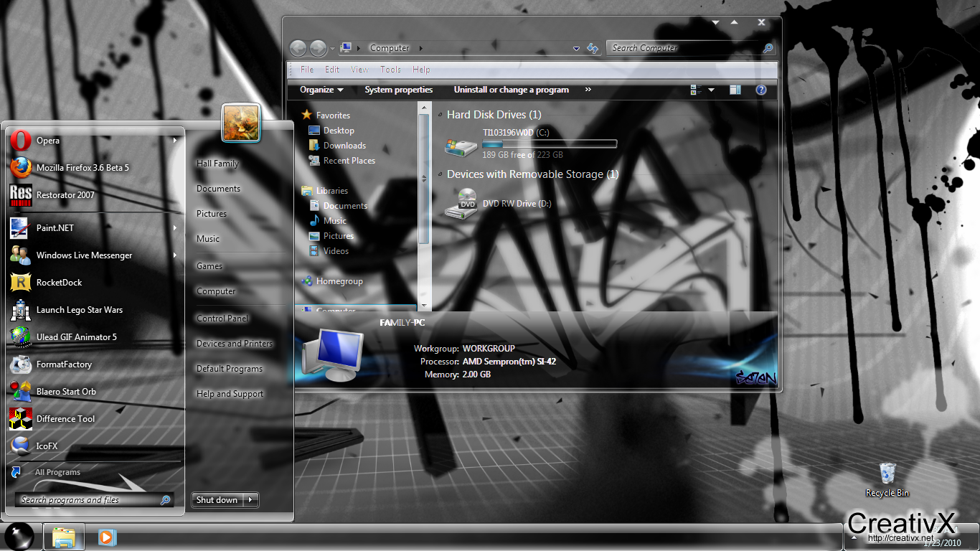Viewport: 980px width, 551px height.
Task: Start FormatFactory
Action: click(65, 364)
